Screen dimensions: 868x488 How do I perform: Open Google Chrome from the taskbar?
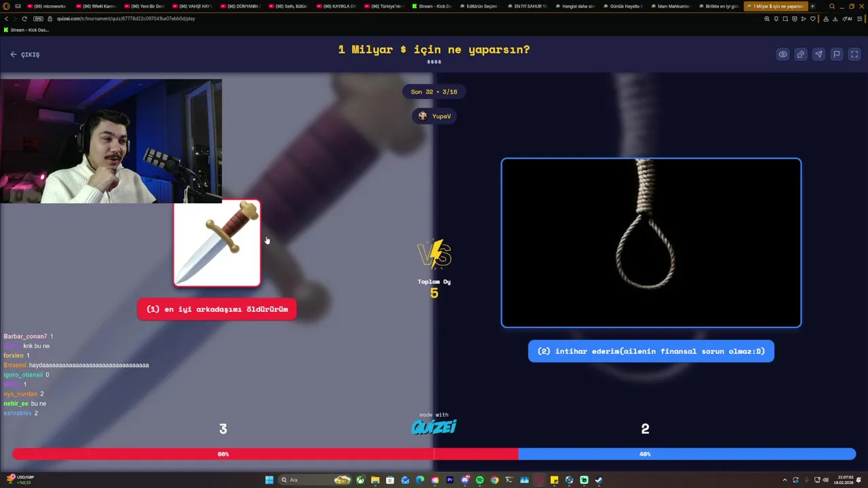[494, 480]
